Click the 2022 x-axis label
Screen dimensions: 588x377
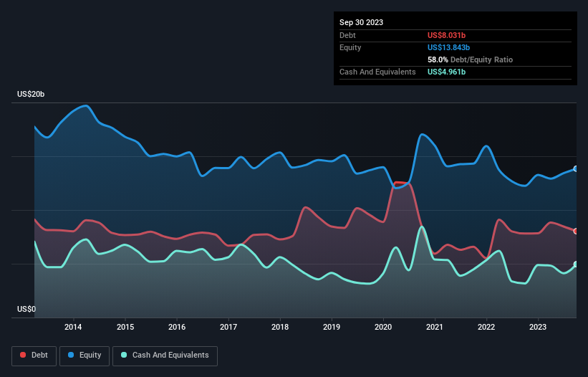[x=486, y=327]
